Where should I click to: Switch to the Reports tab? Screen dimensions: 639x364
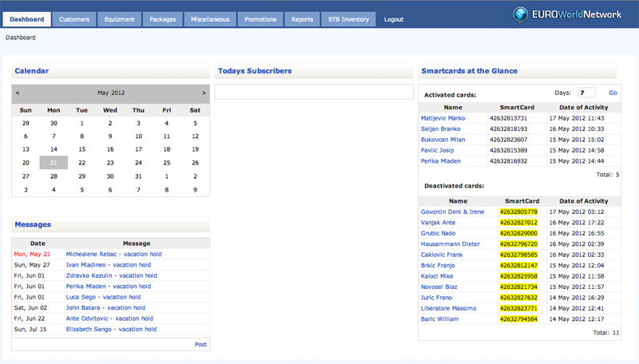click(x=303, y=19)
